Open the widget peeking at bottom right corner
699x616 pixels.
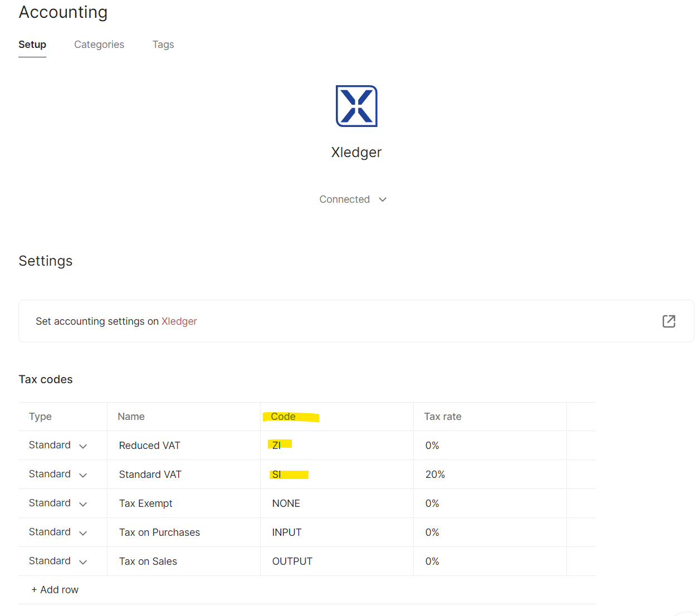pos(685,613)
